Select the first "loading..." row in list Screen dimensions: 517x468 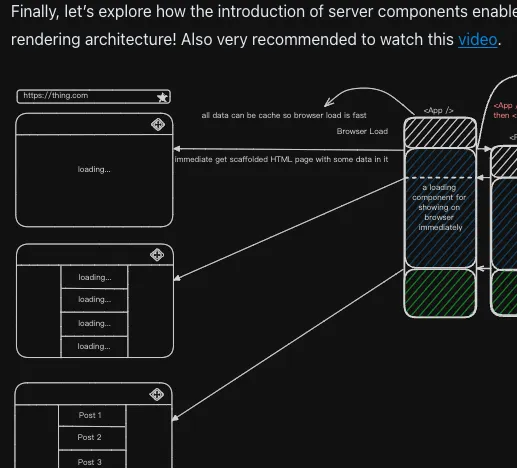pyautogui.click(x=95, y=277)
